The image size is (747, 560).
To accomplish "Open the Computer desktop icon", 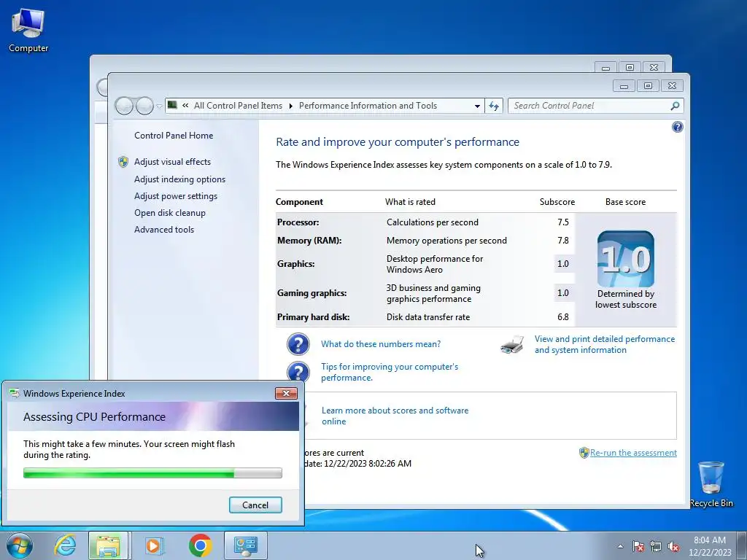I will tap(28, 29).
